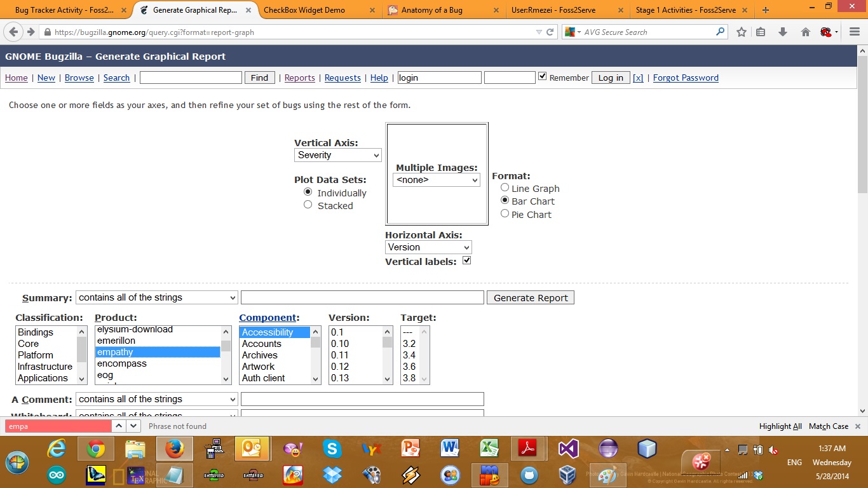Screen dimensions: 868x488
Task: Bookmark this page with the star icon
Action: click(x=742, y=32)
